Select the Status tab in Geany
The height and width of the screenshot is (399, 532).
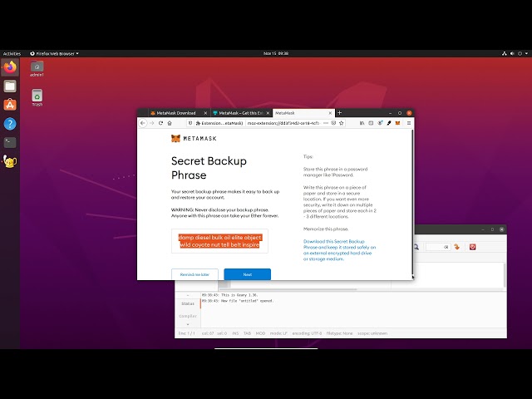coord(188,303)
